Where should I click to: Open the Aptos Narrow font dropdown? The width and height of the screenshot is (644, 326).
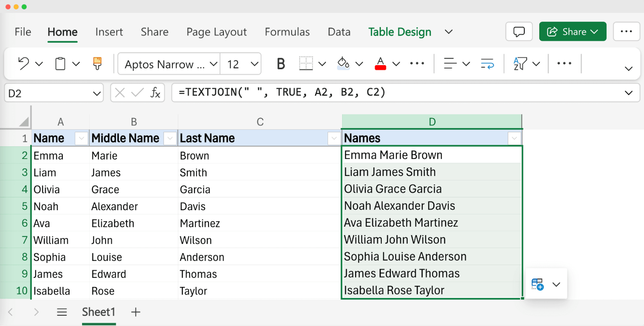pyautogui.click(x=213, y=64)
